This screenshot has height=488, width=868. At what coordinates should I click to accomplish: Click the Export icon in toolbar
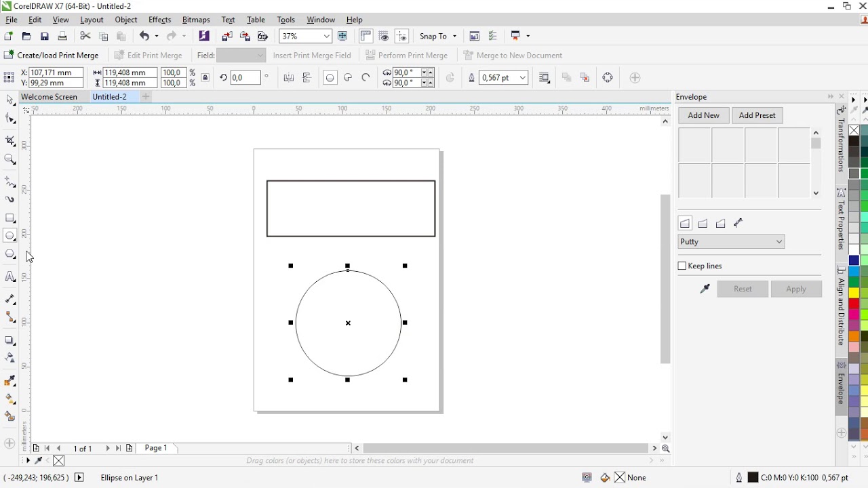(245, 36)
